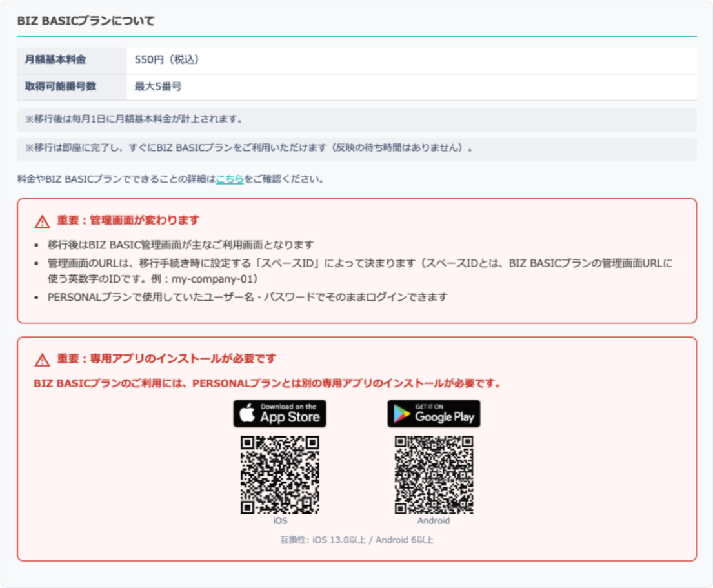The width and height of the screenshot is (713, 588).
Task: Click the warning icon beside 専用アプリのインストール heading
Action: point(42,360)
